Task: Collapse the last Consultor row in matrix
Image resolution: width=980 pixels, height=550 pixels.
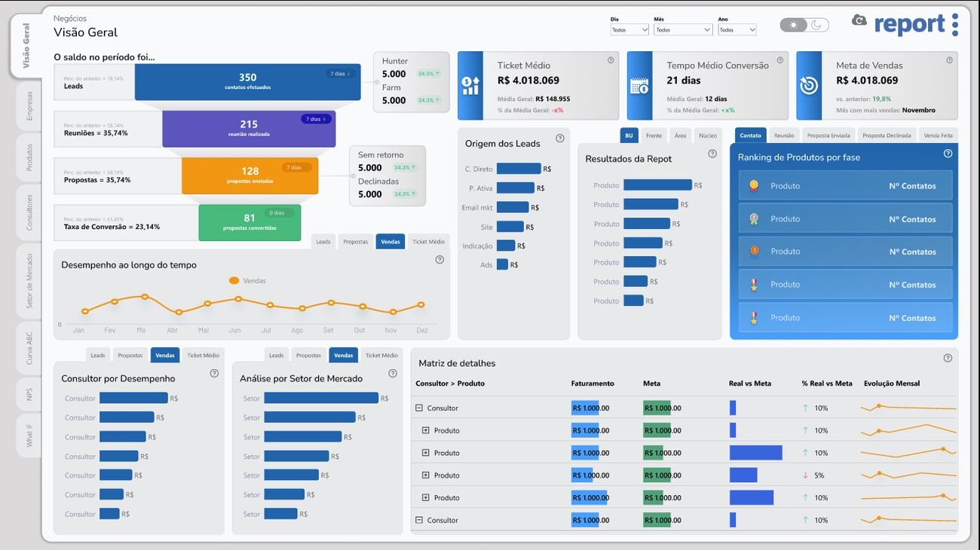Action: [x=419, y=520]
